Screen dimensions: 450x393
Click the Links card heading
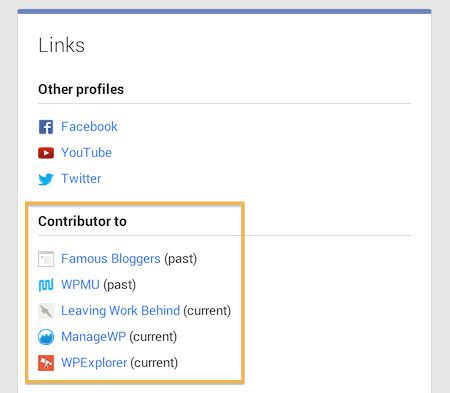tap(62, 45)
